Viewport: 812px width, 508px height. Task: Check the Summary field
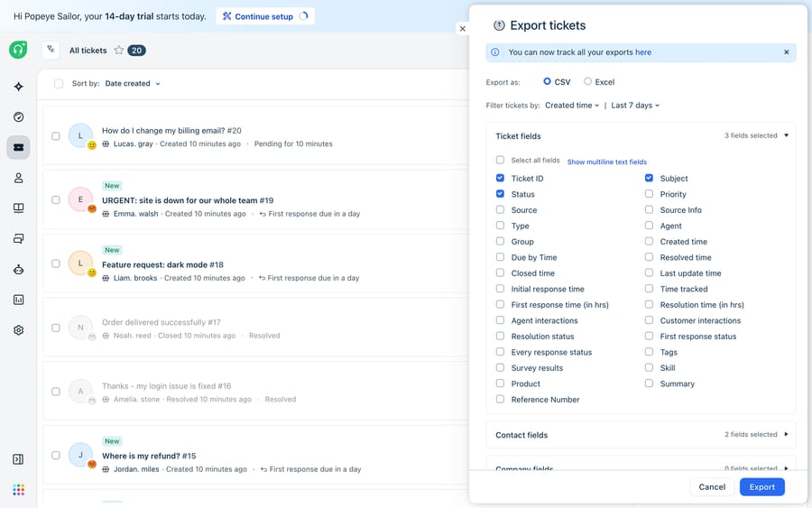pyautogui.click(x=649, y=383)
